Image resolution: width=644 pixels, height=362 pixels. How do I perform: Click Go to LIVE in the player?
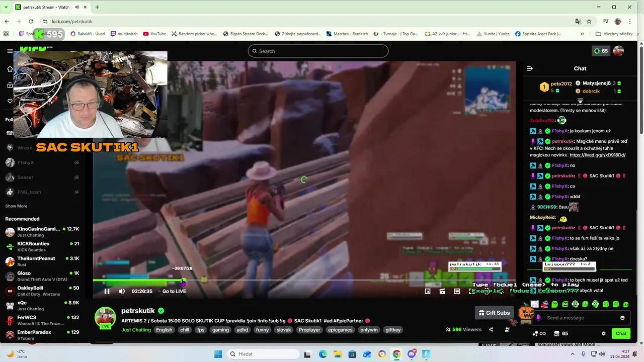point(174,291)
